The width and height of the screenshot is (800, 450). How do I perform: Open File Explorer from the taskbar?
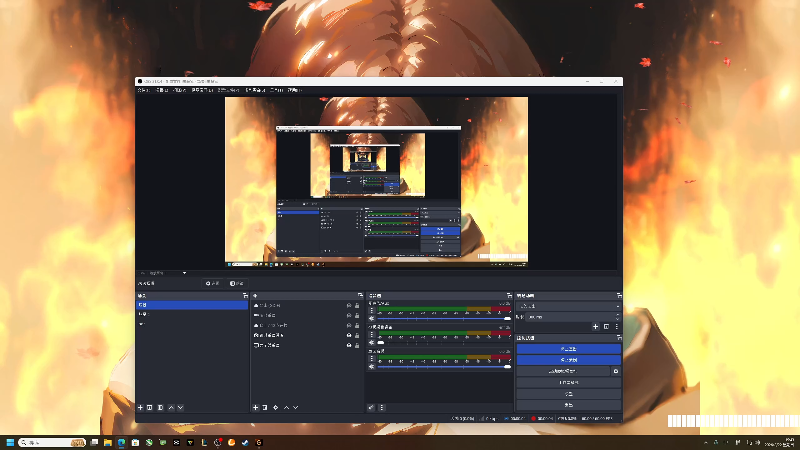coord(108,442)
